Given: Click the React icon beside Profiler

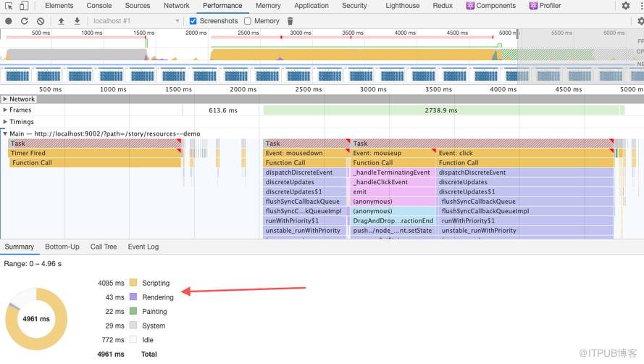Looking at the screenshot, I should pyautogui.click(x=533, y=6).
